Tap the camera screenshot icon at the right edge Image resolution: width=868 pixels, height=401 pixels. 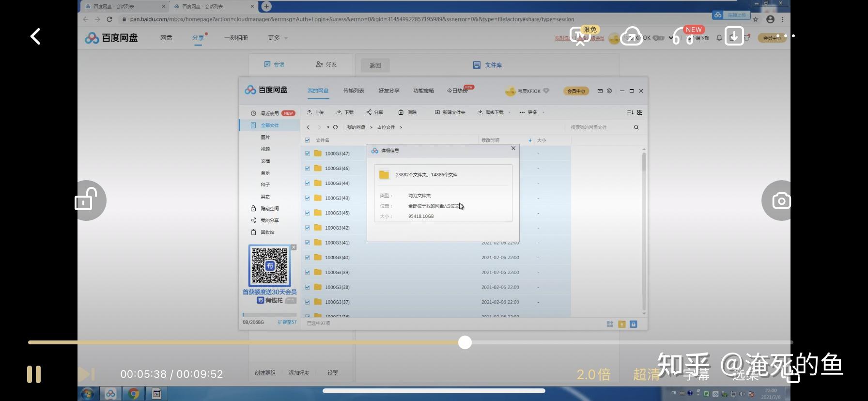[x=781, y=200]
